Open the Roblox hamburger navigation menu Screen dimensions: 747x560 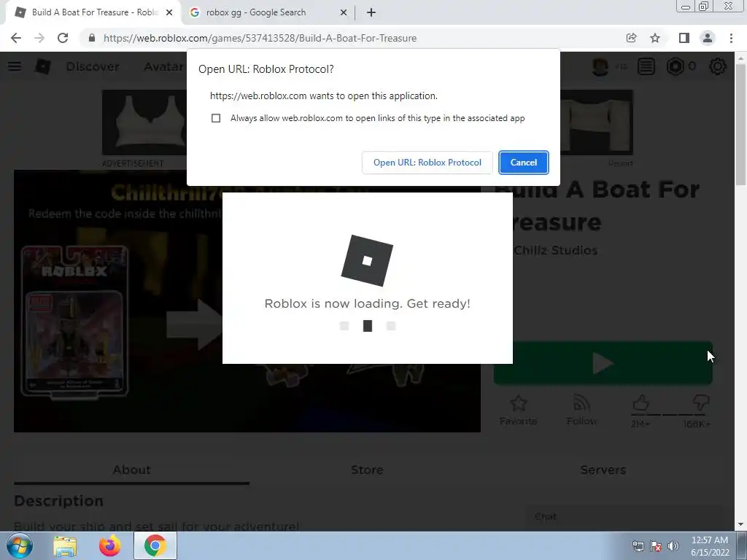[15, 66]
